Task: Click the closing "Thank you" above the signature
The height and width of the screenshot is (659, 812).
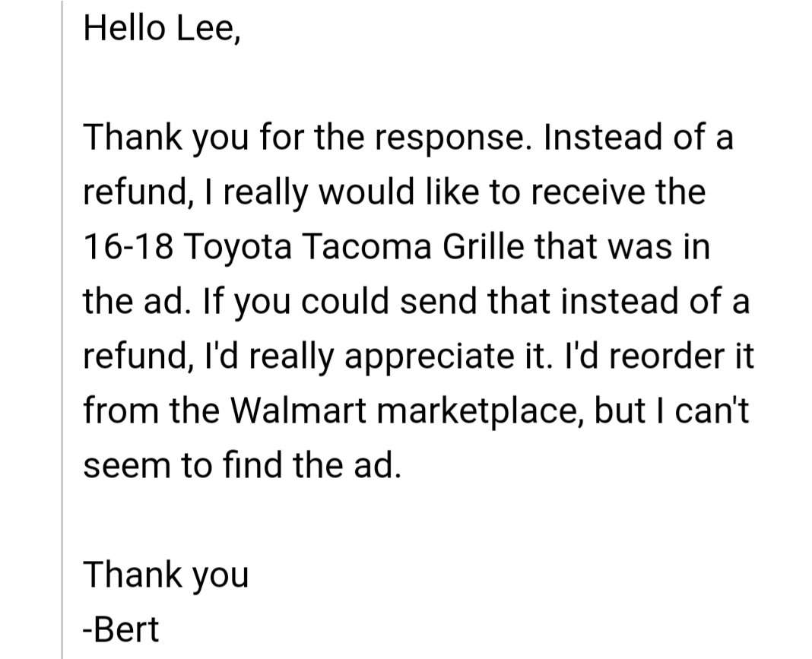Action: tap(167, 575)
